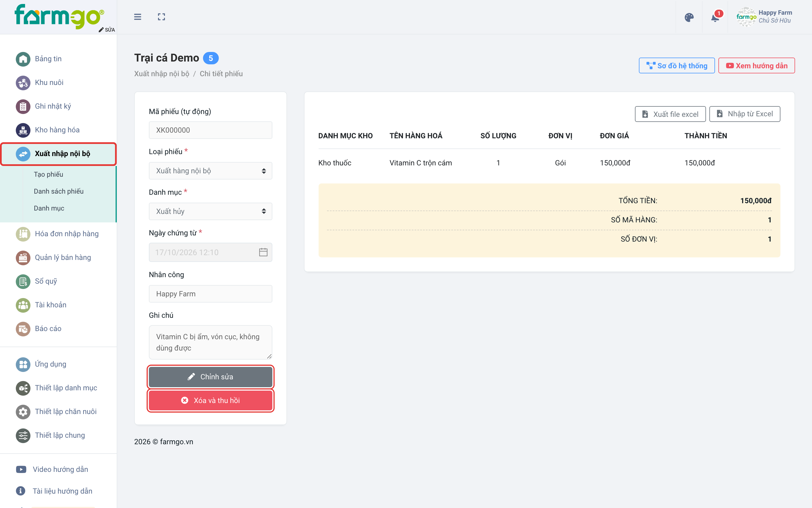Click the Nhân công Happy Farm field
Screen dimensions: 812x508
click(x=210, y=294)
